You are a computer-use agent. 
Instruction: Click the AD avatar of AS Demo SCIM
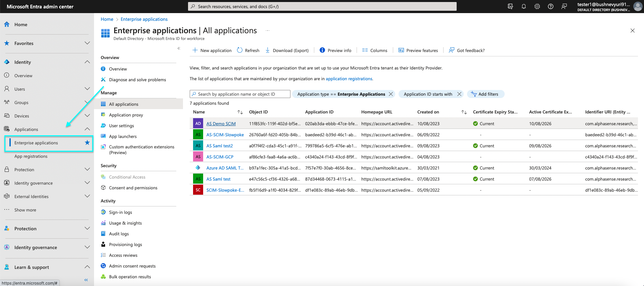(198, 124)
